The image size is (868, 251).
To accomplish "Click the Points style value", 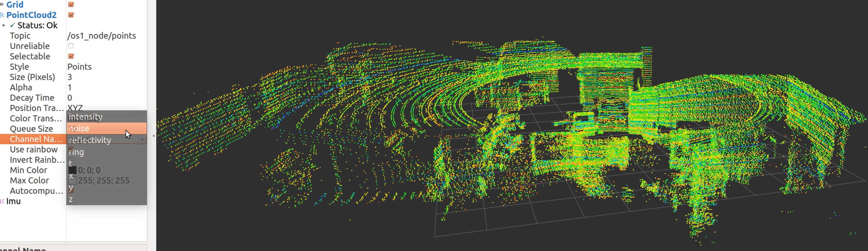I will (x=80, y=66).
